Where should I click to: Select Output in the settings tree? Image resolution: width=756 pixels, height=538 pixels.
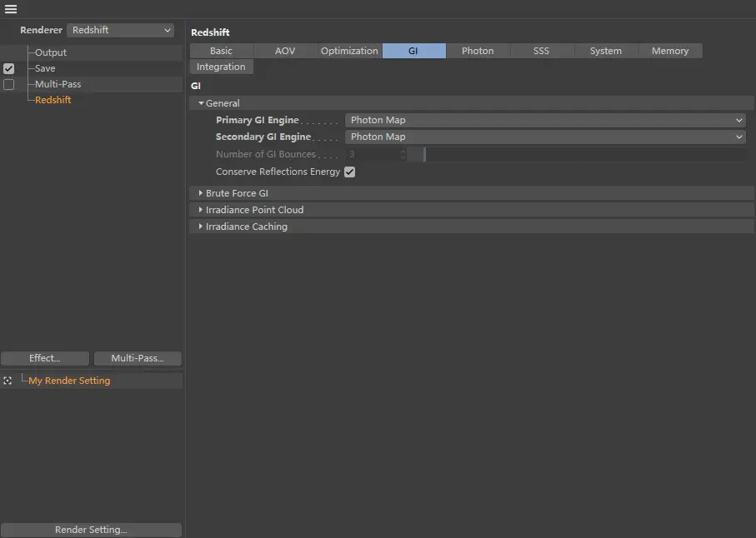[51, 52]
